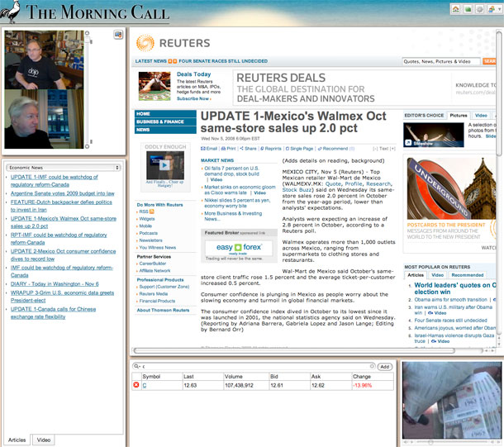Open 'Argentine Senate votes 2009 budget' headline
This screenshot has height=447, width=504.
coord(63,193)
